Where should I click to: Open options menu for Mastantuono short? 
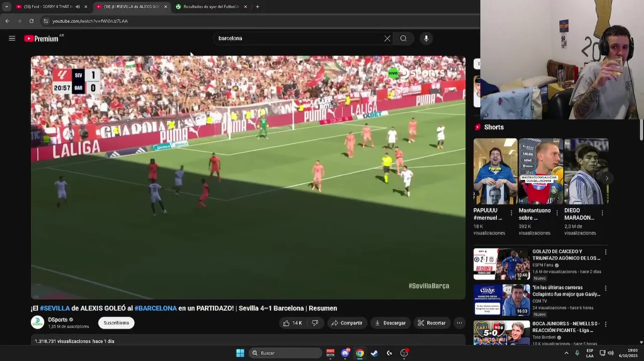(x=557, y=213)
